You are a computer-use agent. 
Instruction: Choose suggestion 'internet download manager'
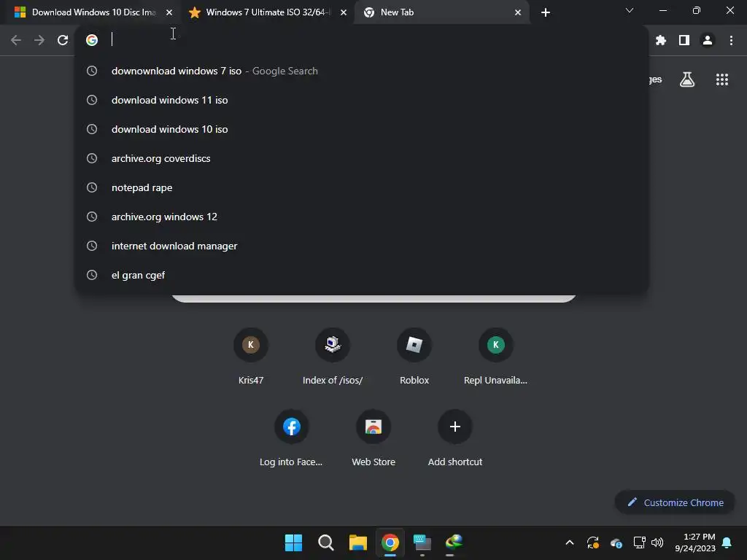click(x=362, y=246)
